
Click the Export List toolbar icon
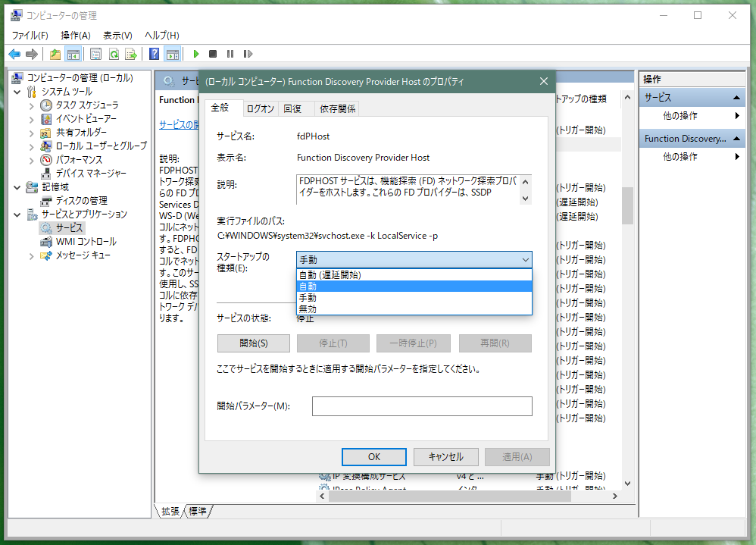131,54
